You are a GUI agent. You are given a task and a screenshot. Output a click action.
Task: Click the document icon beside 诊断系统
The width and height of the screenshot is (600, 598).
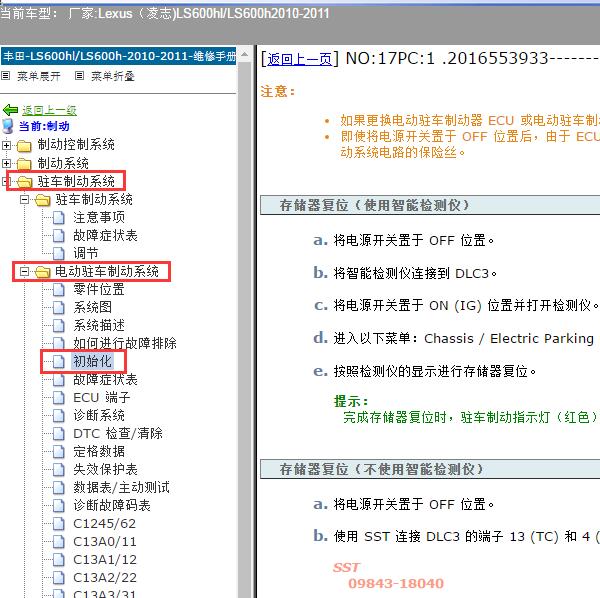pyautogui.click(x=59, y=416)
